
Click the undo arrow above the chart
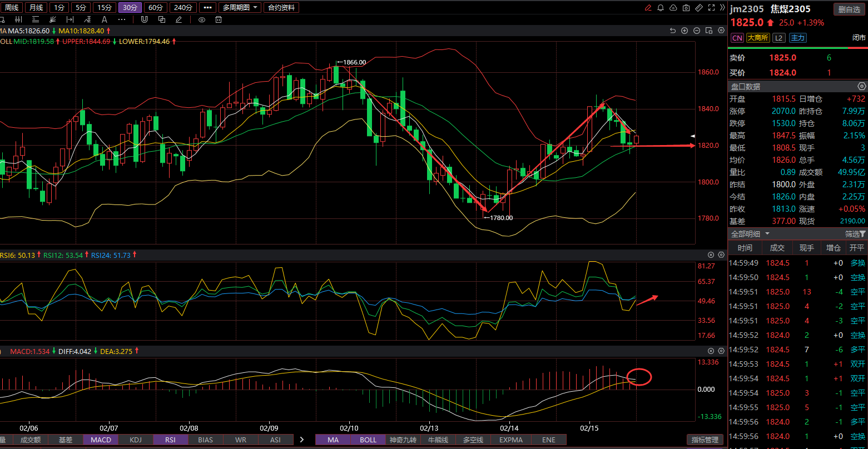673,31
